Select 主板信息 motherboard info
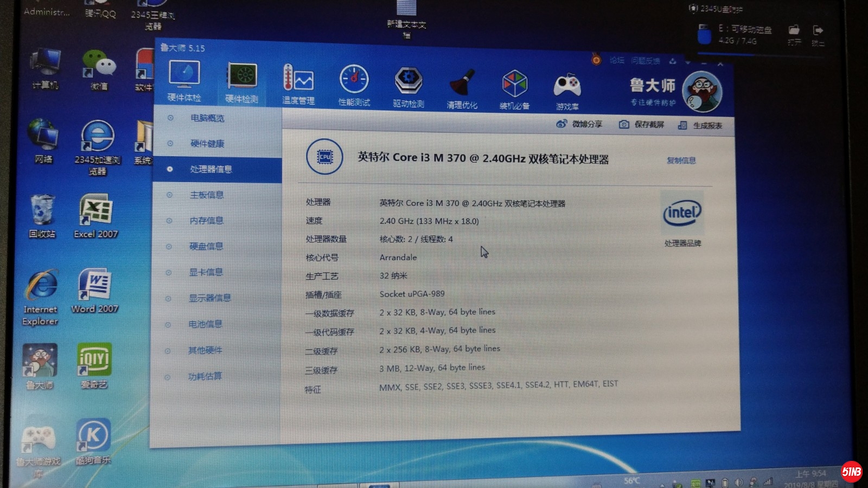Viewport: 868px width, 488px height. click(206, 195)
